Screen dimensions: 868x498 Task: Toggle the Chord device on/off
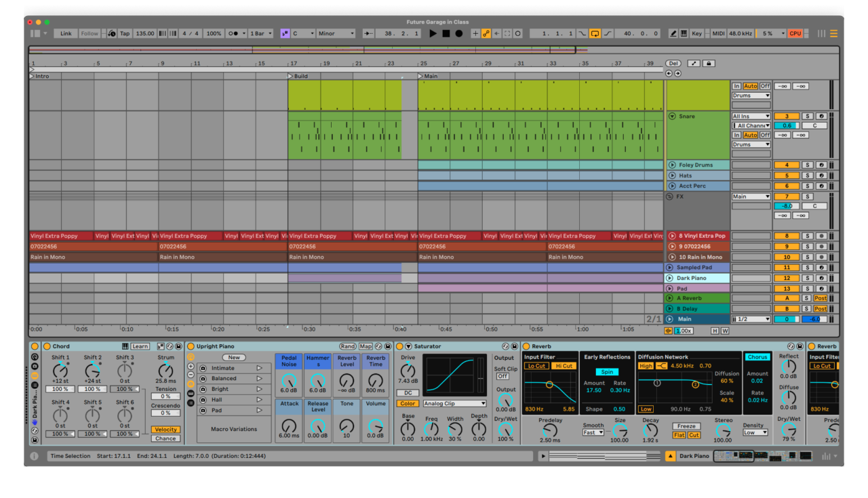[47, 346]
